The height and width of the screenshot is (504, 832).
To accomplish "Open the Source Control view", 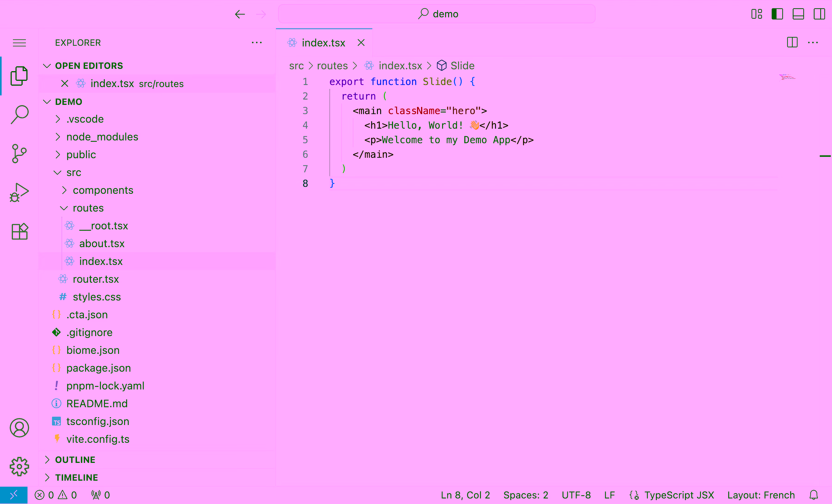I will click(x=19, y=154).
